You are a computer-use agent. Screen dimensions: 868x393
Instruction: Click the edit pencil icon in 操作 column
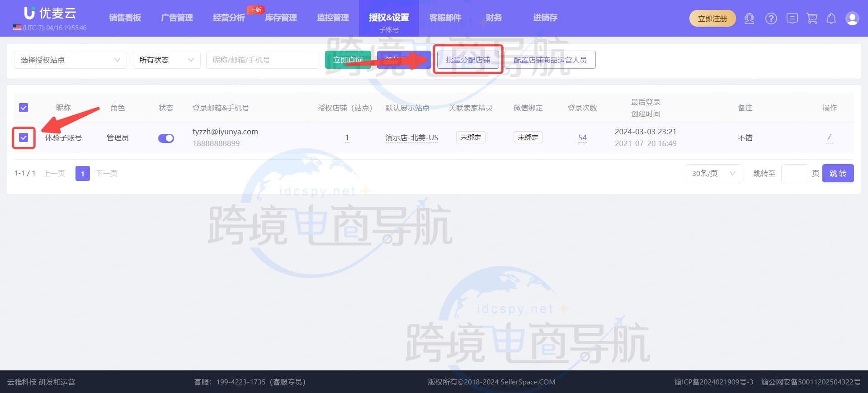(x=829, y=137)
